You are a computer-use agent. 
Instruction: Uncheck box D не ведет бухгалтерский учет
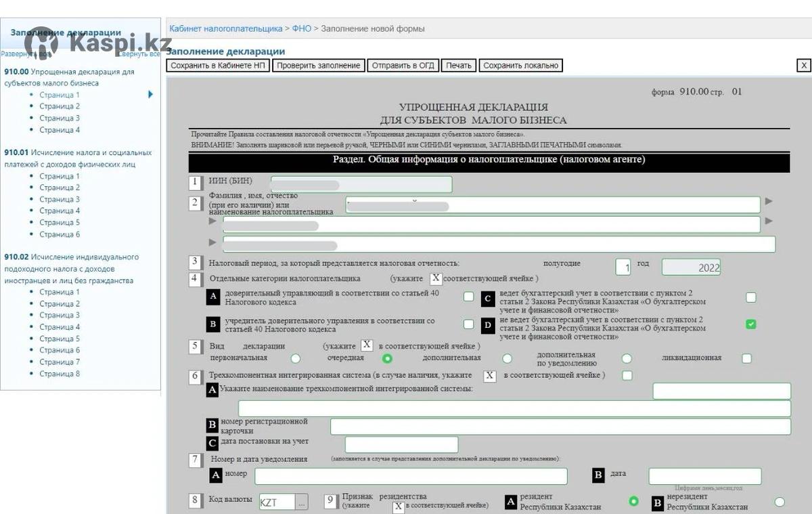[750, 324]
